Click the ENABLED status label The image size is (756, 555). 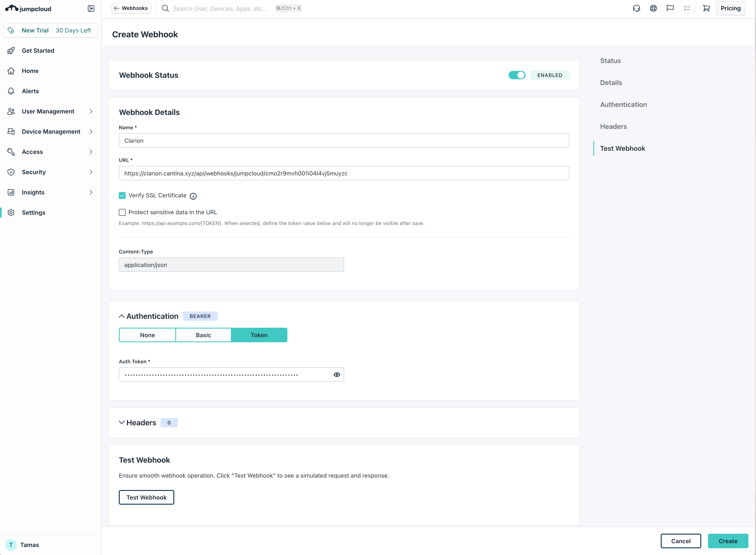(x=550, y=75)
